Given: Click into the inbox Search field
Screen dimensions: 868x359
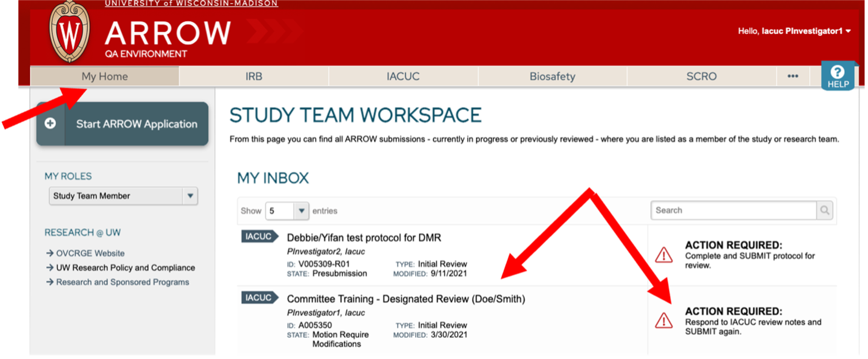Looking at the screenshot, I should 733,210.
